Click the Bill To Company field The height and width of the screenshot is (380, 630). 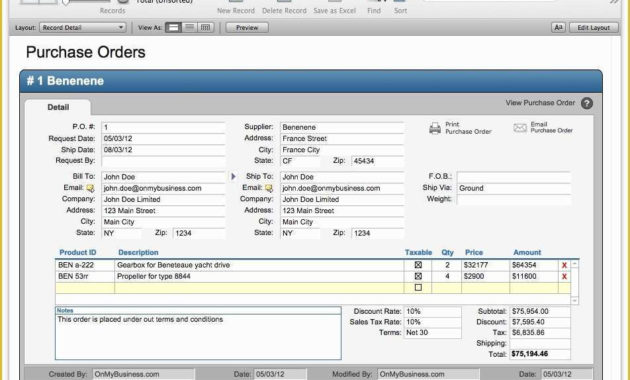coord(163,200)
